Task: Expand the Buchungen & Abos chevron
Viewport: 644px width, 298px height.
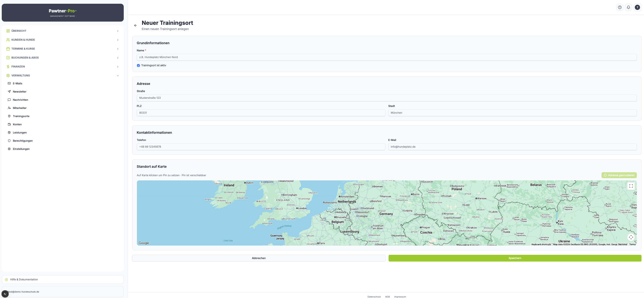Action: point(118,58)
